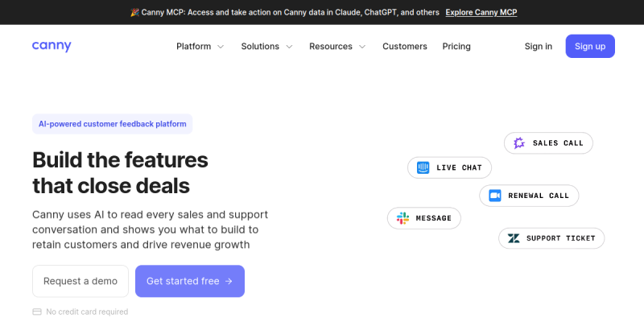The height and width of the screenshot is (322, 644).
Task: Click the Canny MCP announcement text
Action: pyautogui.click(x=290, y=12)
